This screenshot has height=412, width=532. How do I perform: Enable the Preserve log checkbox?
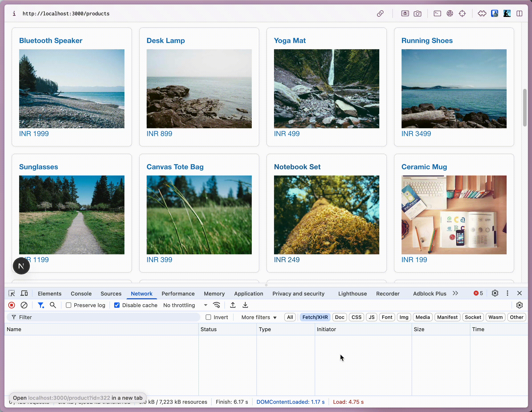coord(69,305)
